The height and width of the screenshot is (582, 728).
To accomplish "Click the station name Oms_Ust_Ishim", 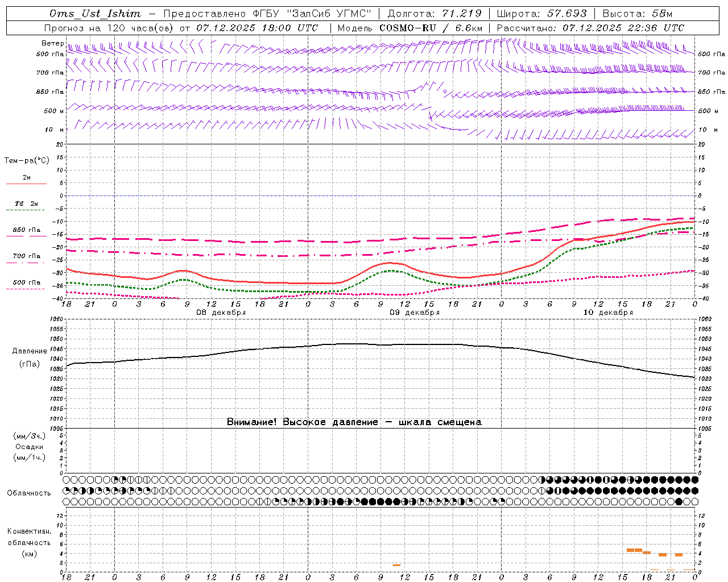I will [95, 14].
